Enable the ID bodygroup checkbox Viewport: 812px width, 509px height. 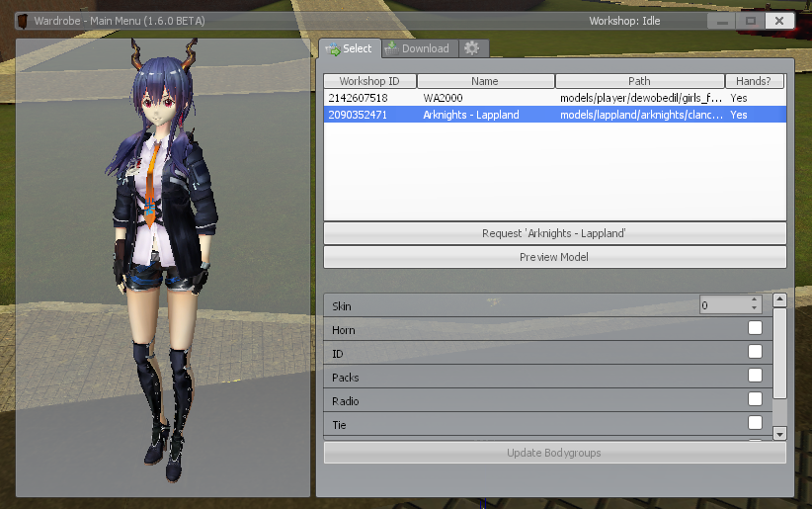coord(755,352)
